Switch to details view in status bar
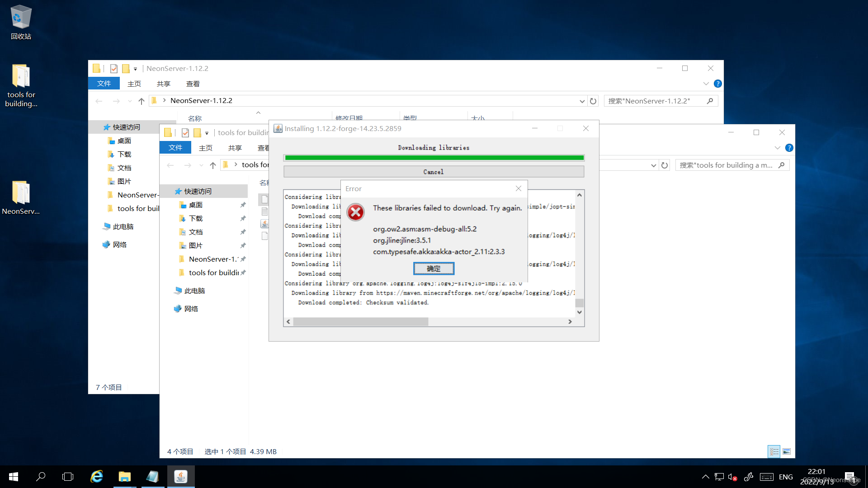The width and height of the screenshot is (868, 488). click(774, 451)
